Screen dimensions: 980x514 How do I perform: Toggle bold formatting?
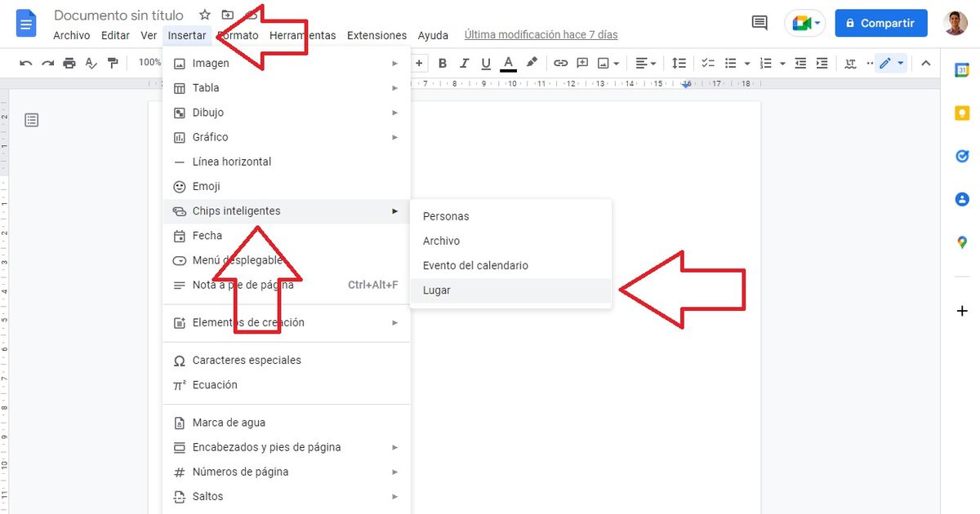pyautogui.click(x=442, y=63)
